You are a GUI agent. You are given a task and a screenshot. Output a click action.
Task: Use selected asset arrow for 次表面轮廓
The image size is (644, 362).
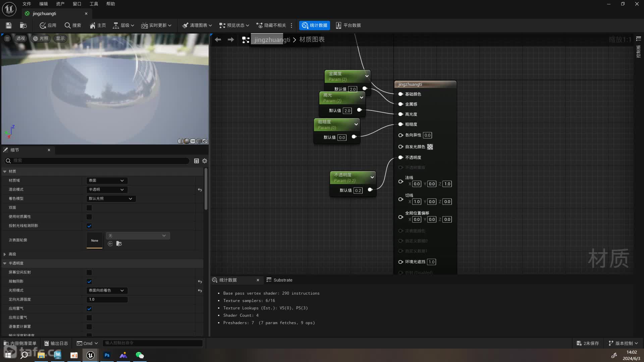(110, 244)
